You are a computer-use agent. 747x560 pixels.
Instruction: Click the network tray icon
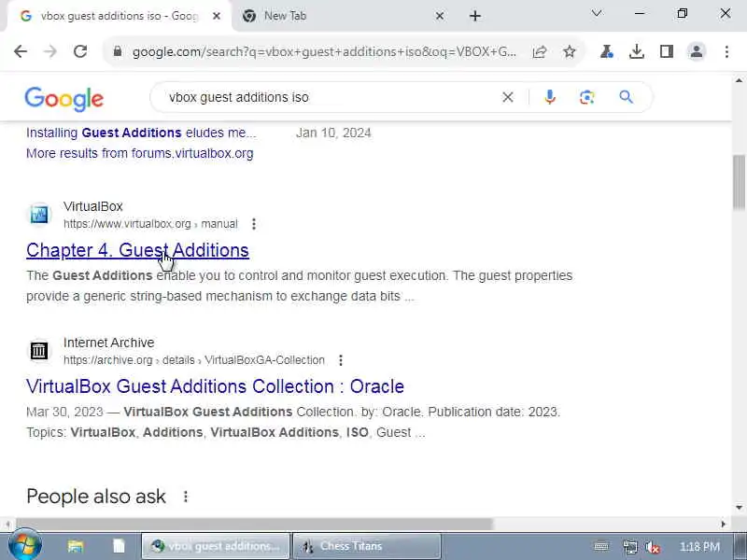click(629, 547)
